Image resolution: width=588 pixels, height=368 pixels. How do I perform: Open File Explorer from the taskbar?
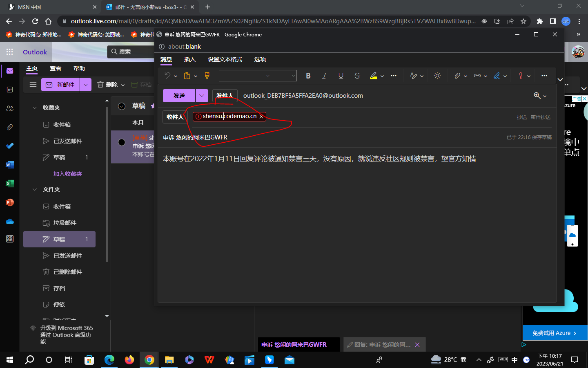(x=169, y=360)
